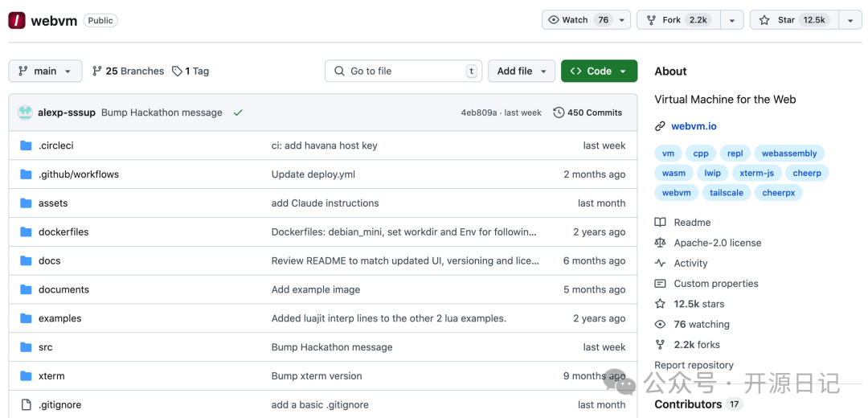Select the vm topic tag
This screenshot has width=868, height=418.
[668, 154]
